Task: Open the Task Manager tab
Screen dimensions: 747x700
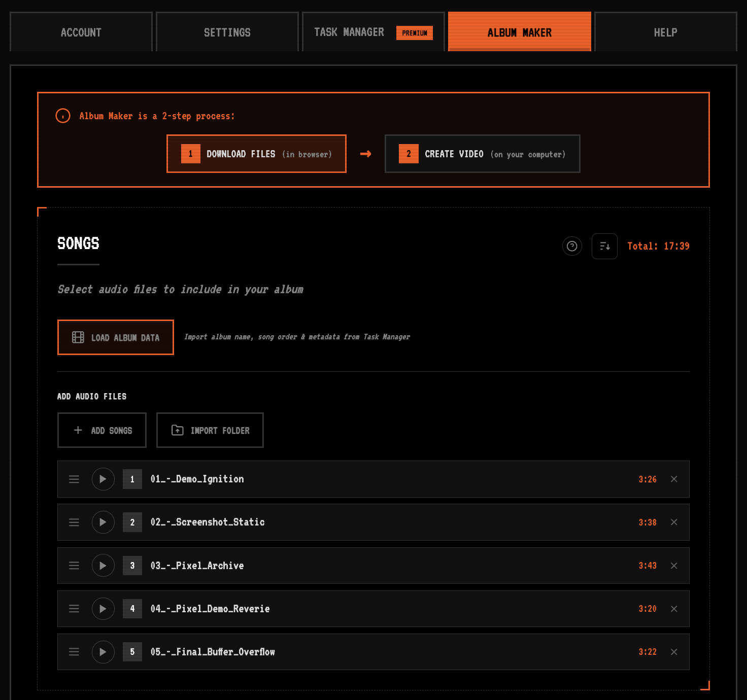Action: [349, 32]
